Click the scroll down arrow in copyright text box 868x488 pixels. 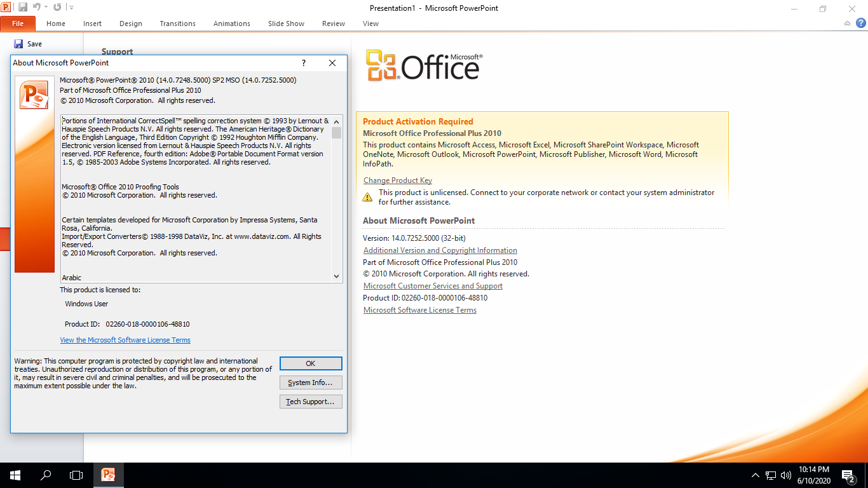coord(337,276)
